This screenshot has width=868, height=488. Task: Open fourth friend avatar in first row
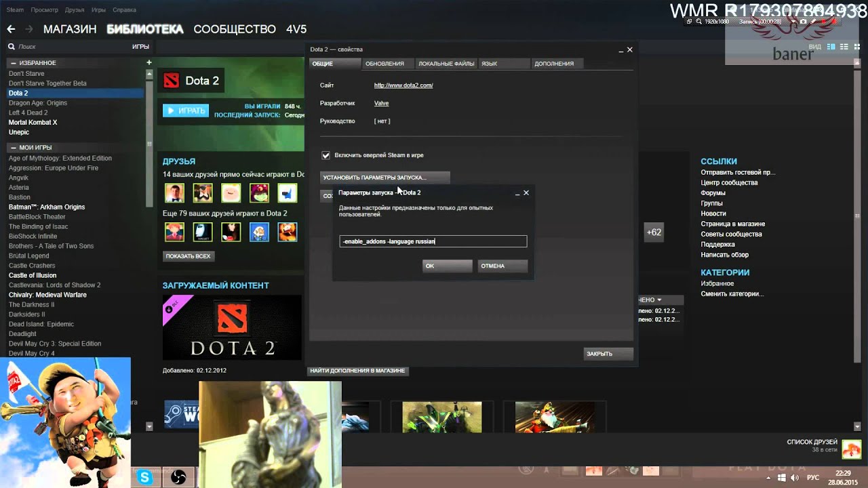point(259,192)
